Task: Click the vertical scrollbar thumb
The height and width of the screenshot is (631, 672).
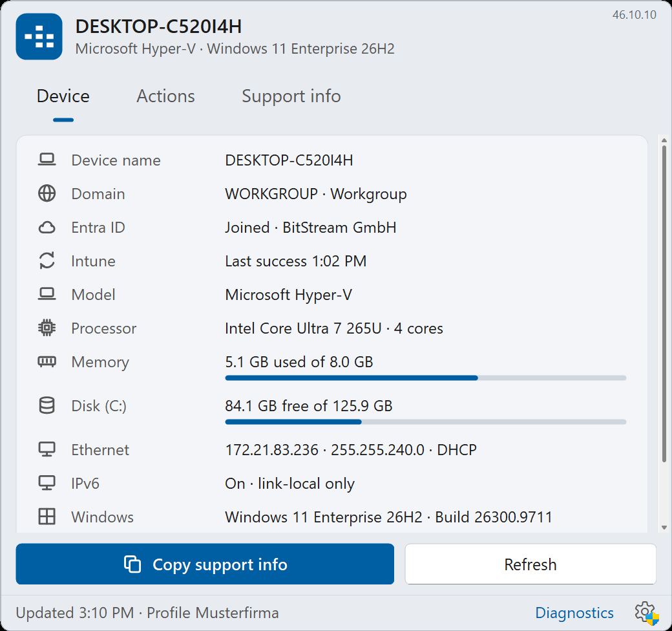Action: (x=664, y=305)
